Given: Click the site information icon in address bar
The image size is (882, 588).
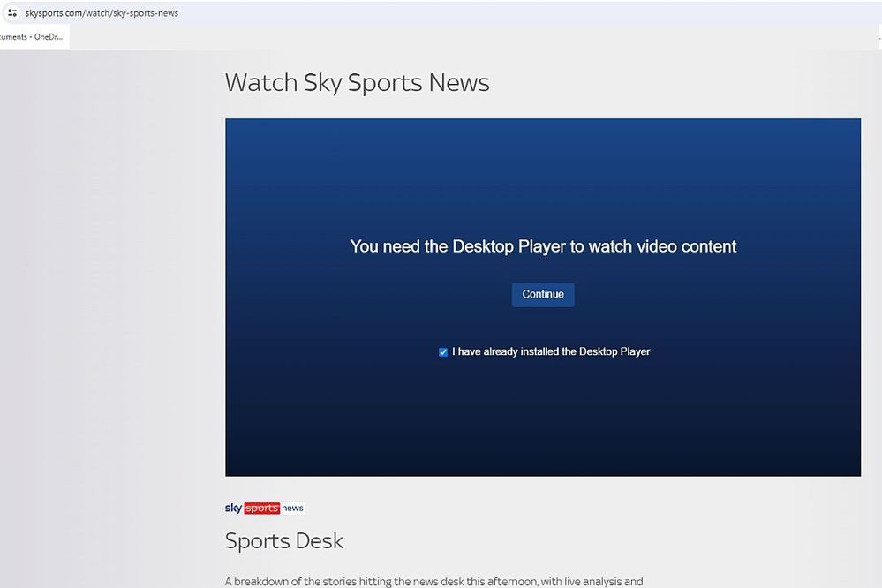Looking at the screenshot, I should pos(12,13).
